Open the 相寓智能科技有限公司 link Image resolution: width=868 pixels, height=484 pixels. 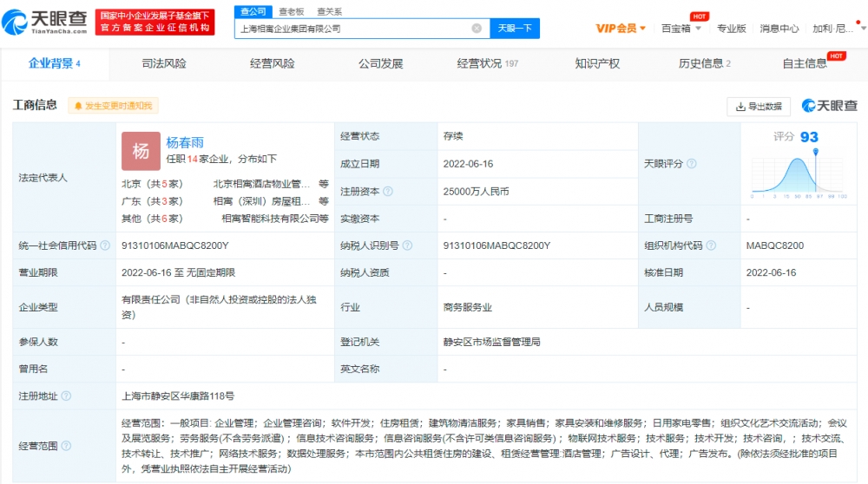coord(270,219)
